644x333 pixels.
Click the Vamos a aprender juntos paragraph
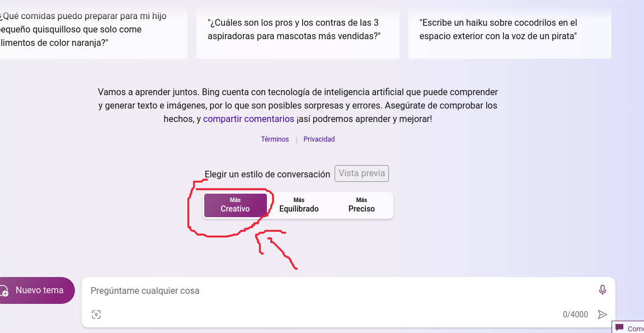[x=298, y=106]
